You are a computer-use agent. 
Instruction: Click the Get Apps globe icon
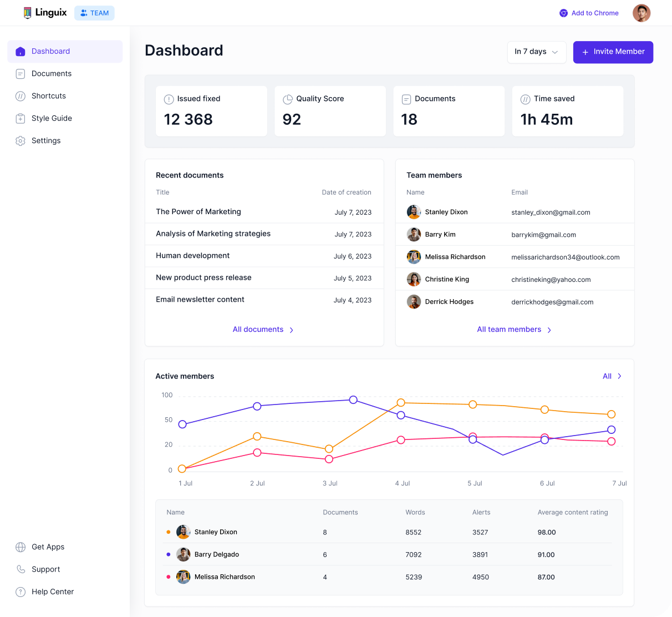click(x=21, y=547)
